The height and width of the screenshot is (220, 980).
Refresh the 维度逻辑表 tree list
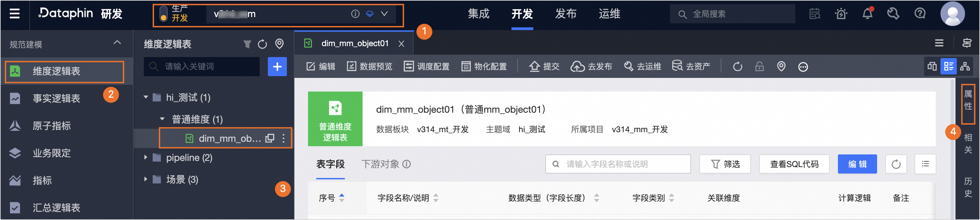pos(262,44)
